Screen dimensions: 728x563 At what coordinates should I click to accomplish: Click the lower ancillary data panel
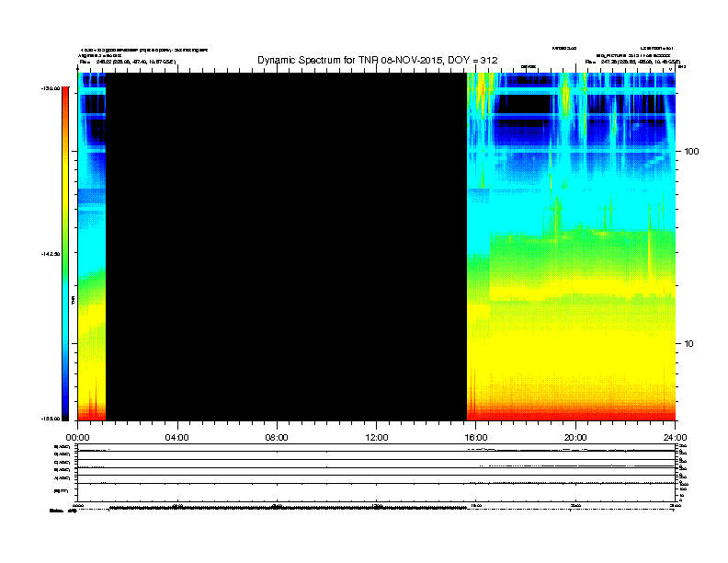pos(377,473)
